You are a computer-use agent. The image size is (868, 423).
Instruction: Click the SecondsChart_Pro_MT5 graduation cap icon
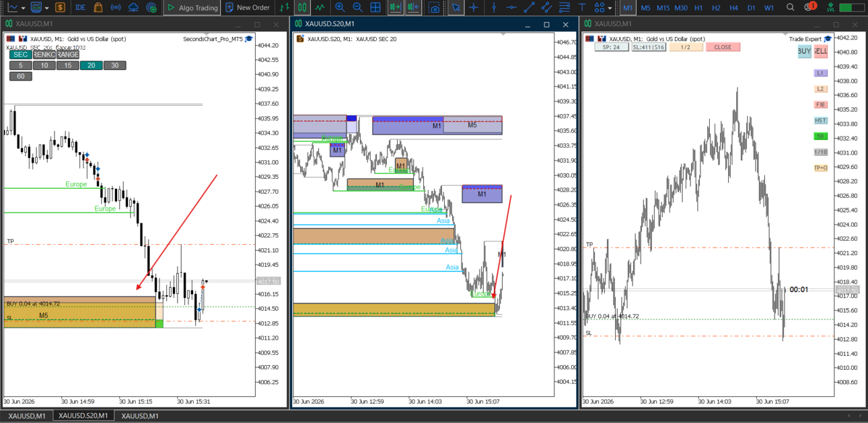[x=249, y=39]
